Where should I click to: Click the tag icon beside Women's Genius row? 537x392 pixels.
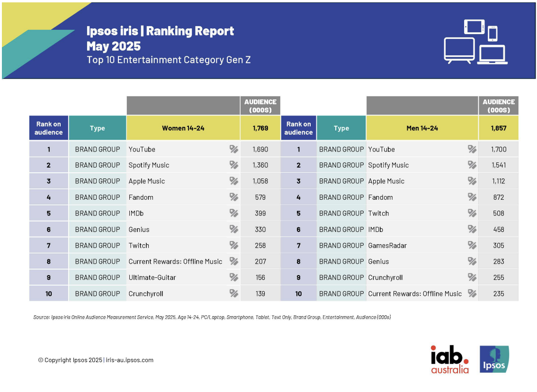tap(234, 229)
